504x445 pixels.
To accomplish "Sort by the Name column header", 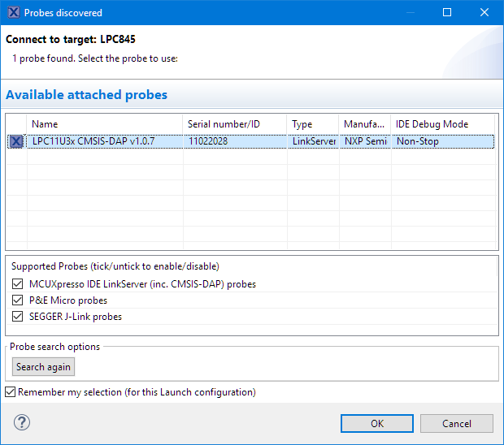I will coord(104,124).
